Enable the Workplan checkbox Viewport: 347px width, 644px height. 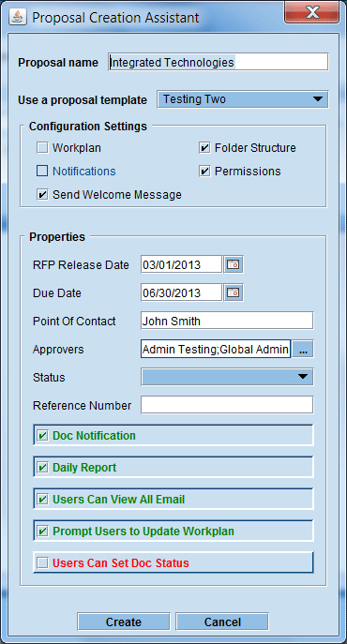[42, 148]
